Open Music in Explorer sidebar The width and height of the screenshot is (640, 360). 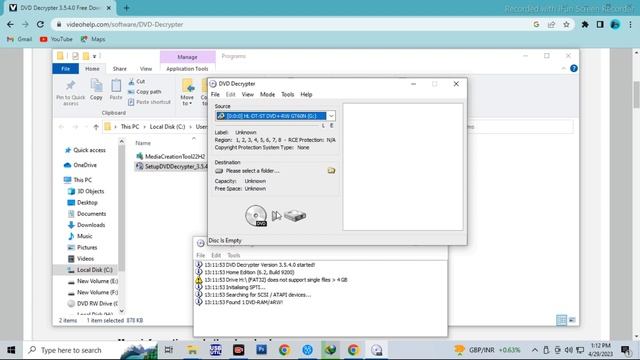(80, 236)
